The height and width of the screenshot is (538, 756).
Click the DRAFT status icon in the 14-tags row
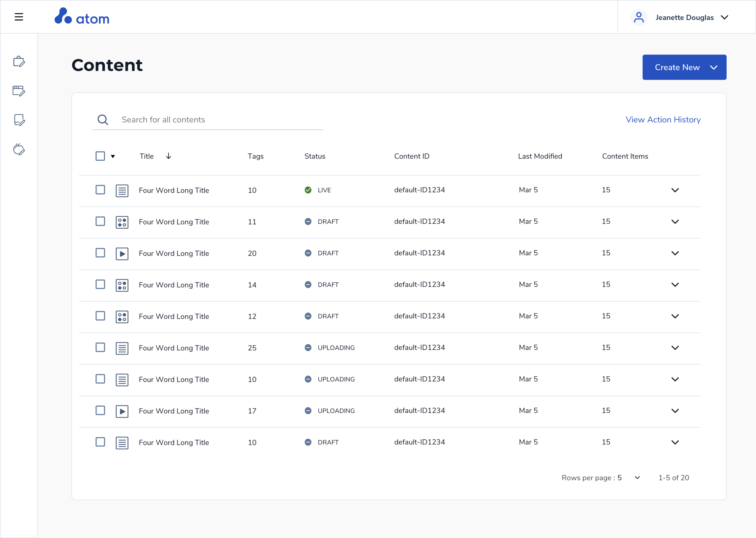tap(308, 284)
